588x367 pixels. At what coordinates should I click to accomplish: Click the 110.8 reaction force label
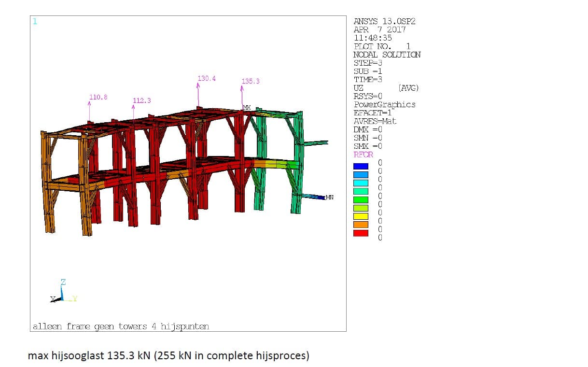pos(98,97)
